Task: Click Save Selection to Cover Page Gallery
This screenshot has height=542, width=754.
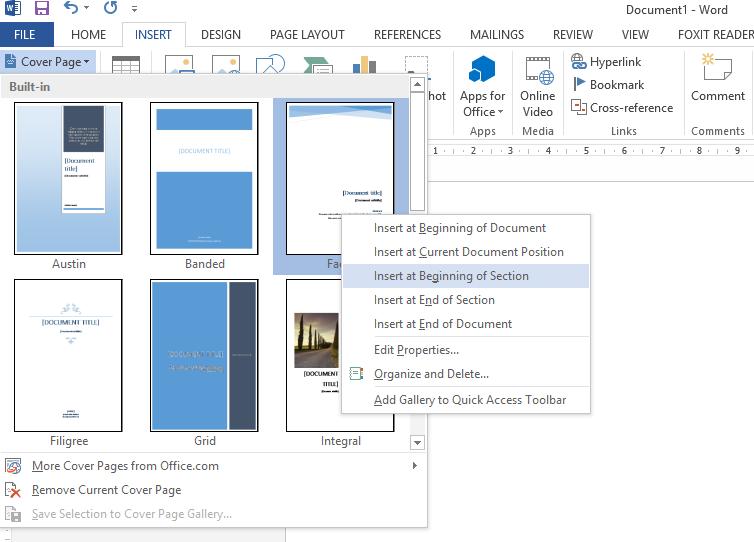Action: pos(214,514)
